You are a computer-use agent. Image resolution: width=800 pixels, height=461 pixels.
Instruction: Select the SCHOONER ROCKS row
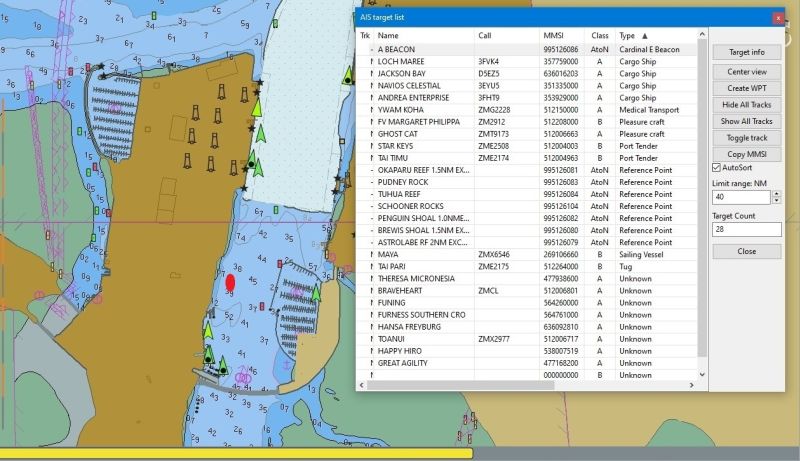click(527, 207)
